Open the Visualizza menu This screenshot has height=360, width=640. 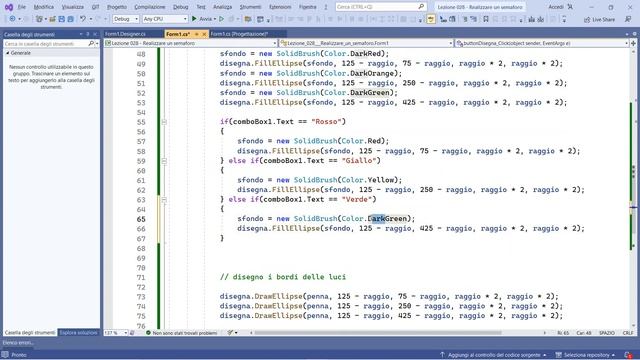coord(73,7)
